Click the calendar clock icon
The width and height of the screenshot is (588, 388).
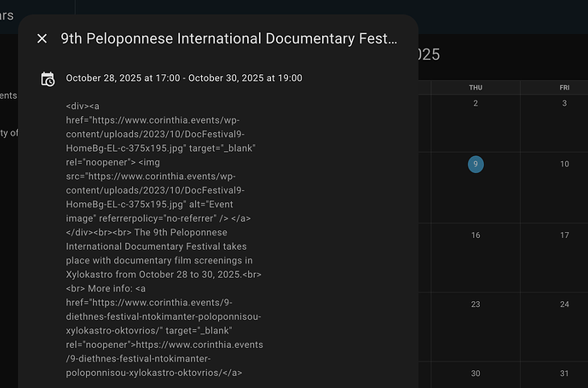pos(48,78)
